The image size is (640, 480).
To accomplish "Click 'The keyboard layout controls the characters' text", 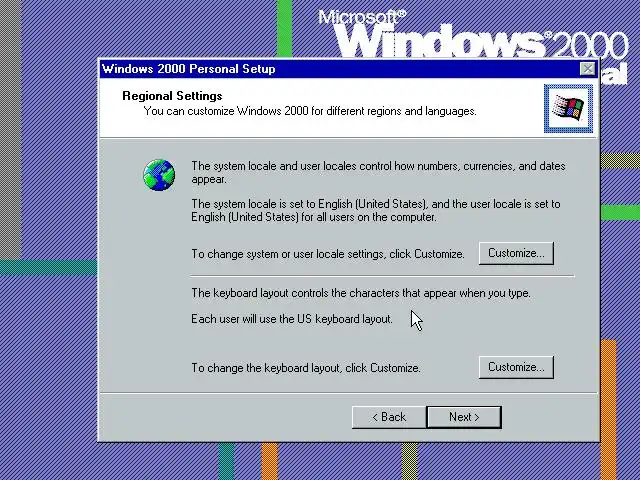I will pos(361,293).
